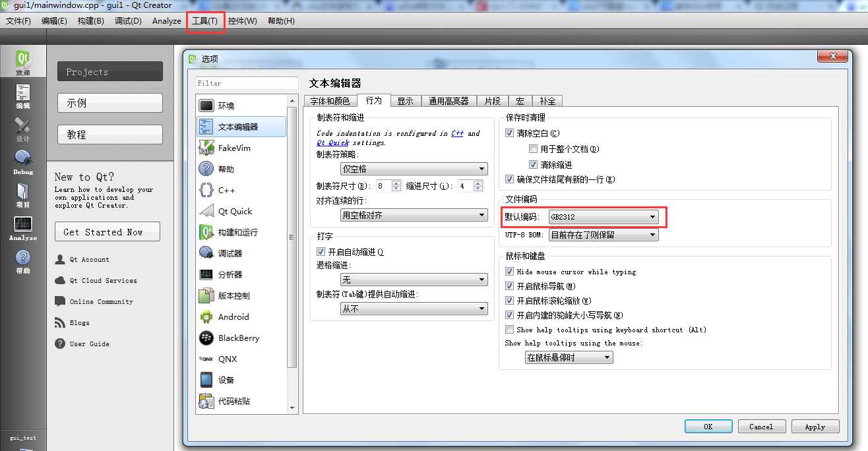Viewport: 868px width, 451px height.
Task: Toggle 清除缩进 checkbox
Action: (533, 165)
